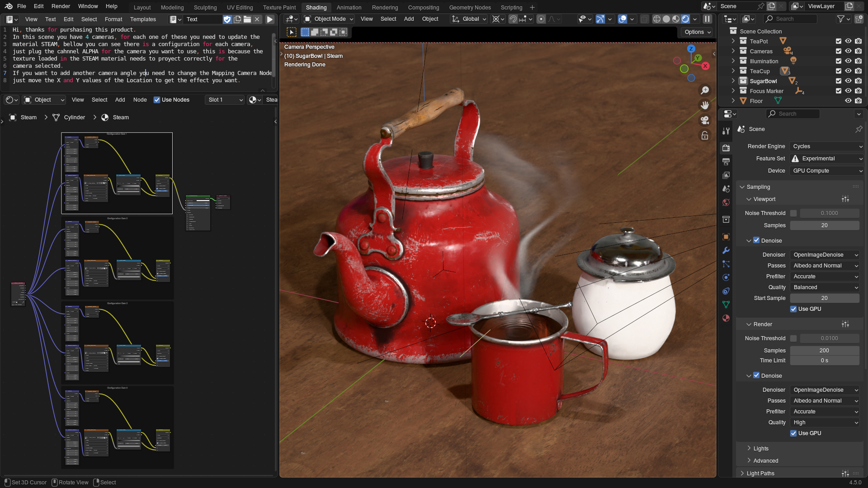Open the Render properties tab icon
The width and height of the screenshot is (868, 488).
pyautogui.click(x=726, y=148)
